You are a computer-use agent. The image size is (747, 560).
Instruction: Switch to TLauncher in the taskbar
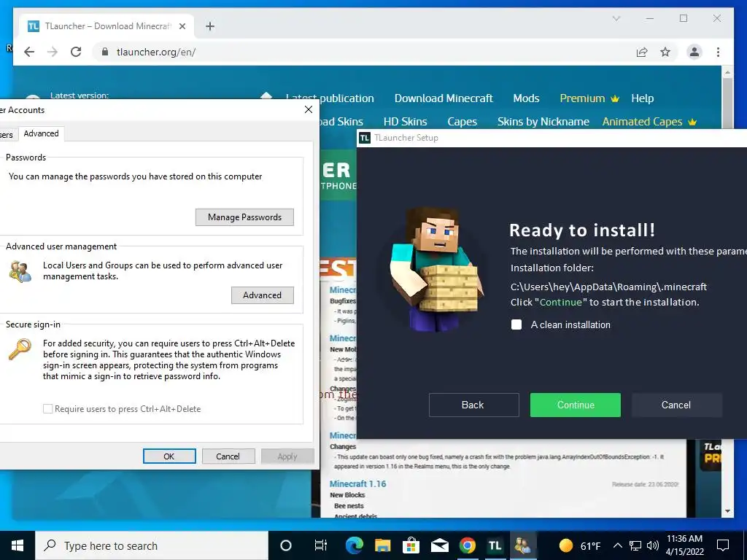tap(495, 545)
